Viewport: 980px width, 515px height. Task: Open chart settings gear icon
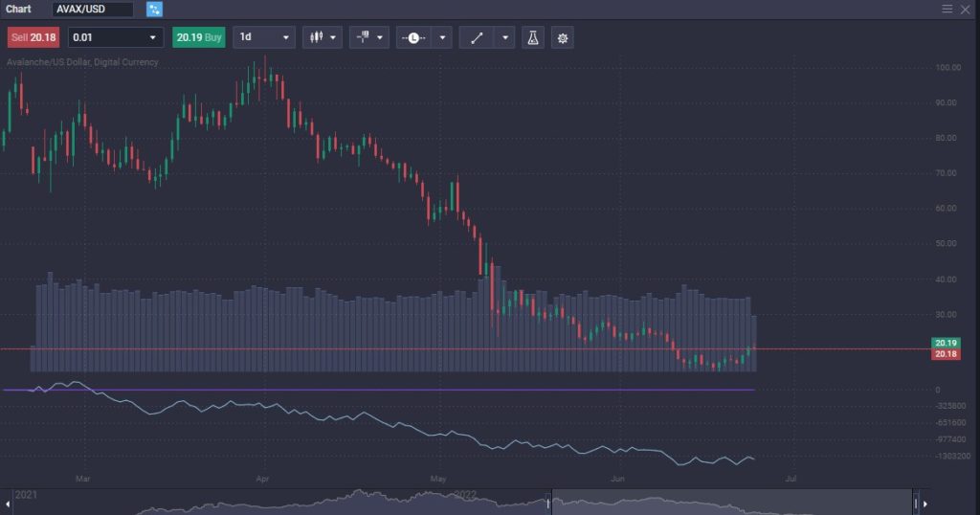click(563, 37)
